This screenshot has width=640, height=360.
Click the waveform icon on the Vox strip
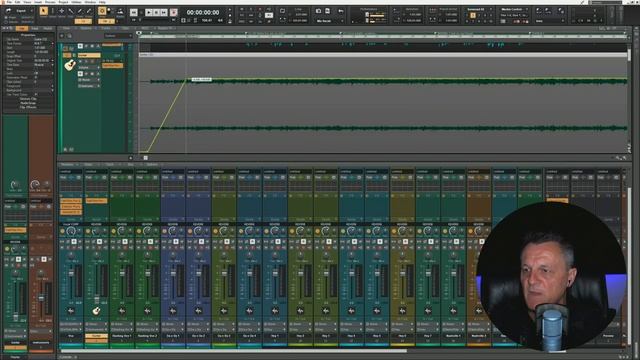click(71, 311)
